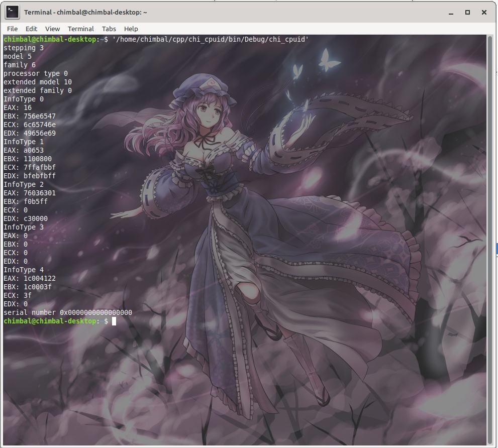
Task: Click the 'EBX: f0b5ff' line
Action: 26,201
